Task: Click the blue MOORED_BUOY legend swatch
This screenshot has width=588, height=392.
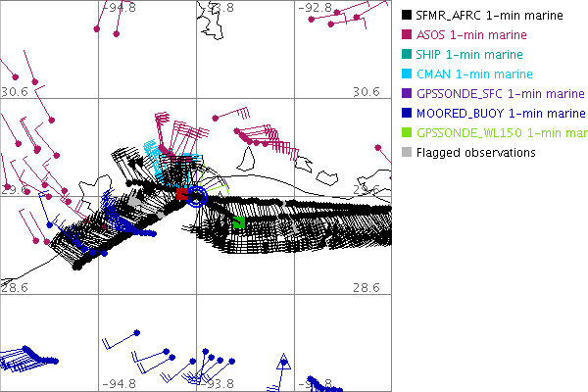Action: pos(406,113)
